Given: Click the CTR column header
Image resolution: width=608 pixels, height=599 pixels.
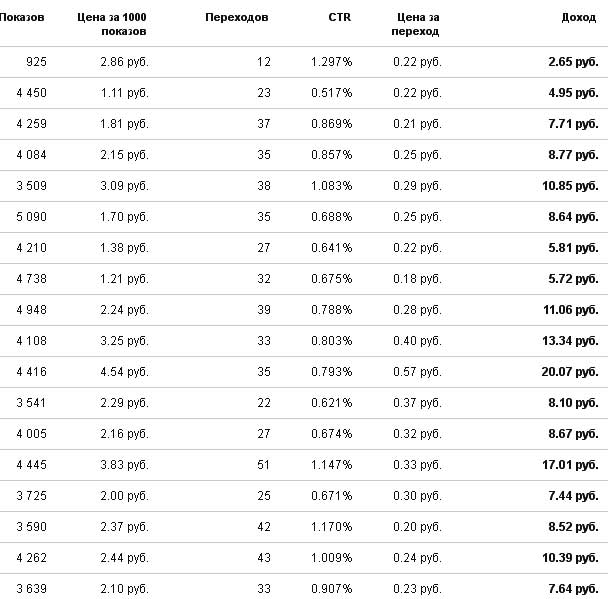Looking at the screenshot, I should [x=340, y=17].
